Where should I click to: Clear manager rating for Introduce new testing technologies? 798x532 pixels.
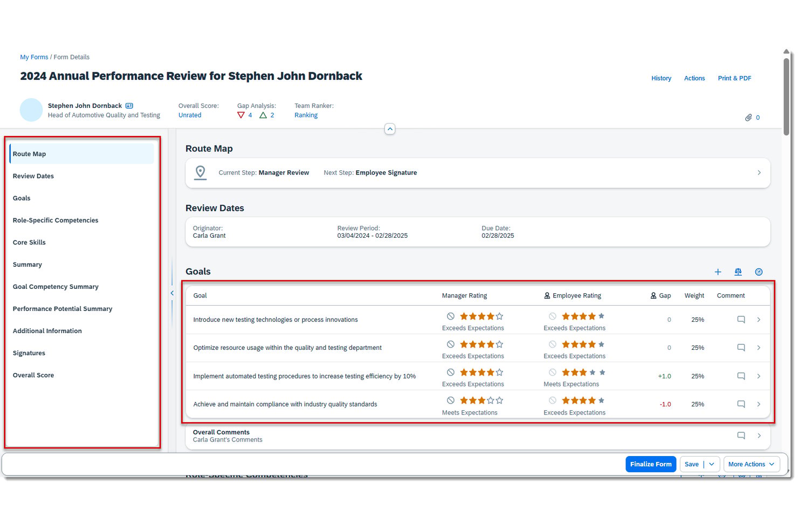(x=450, y=316)
